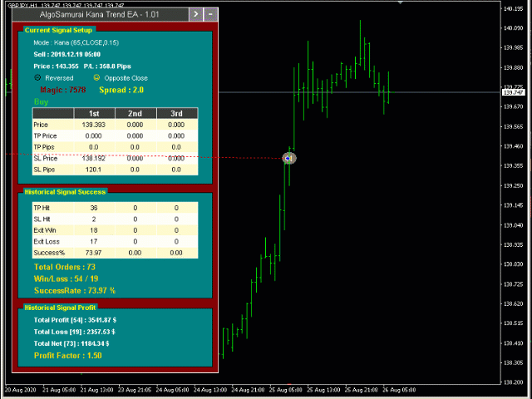The image size is (532, 399).
Task: Click the 'Price' row label in the table
Action: (x=41, y=125)
